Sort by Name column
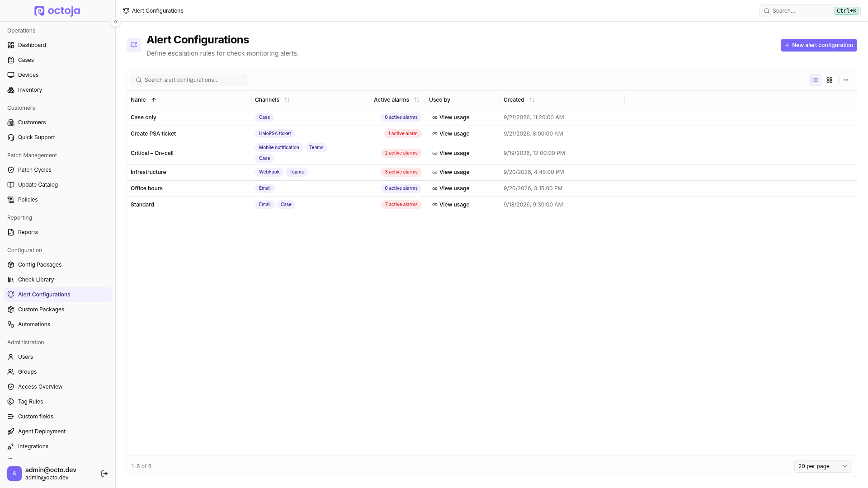868x488 pixels. point(143,100)
